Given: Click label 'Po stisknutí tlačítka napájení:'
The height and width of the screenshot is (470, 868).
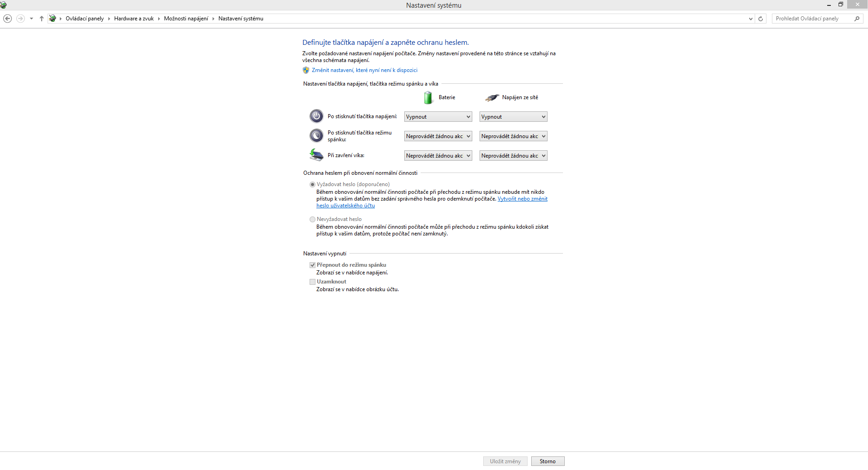Looking at the screenshot, I should click(x=363, y=117).
